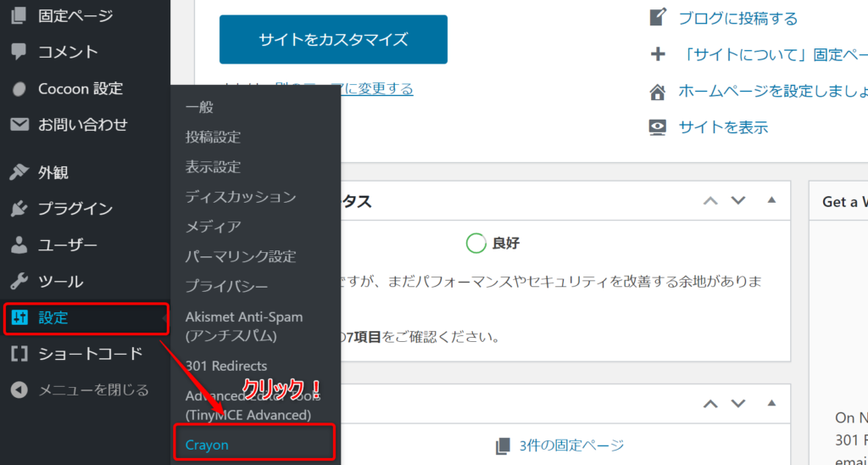The image size is (868, 465).
Task: Open お問い合わせ in the sidebar
Action: (83, 125)
